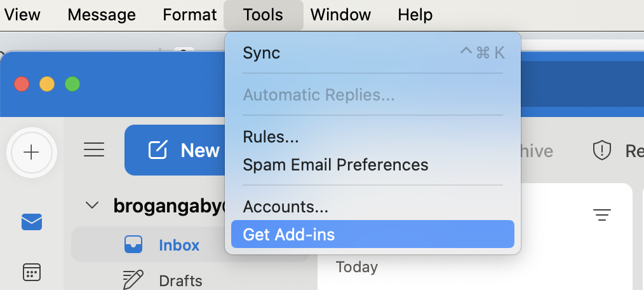Open the Format menu
This screenshot has height=290, width=644.
[190, 15]
